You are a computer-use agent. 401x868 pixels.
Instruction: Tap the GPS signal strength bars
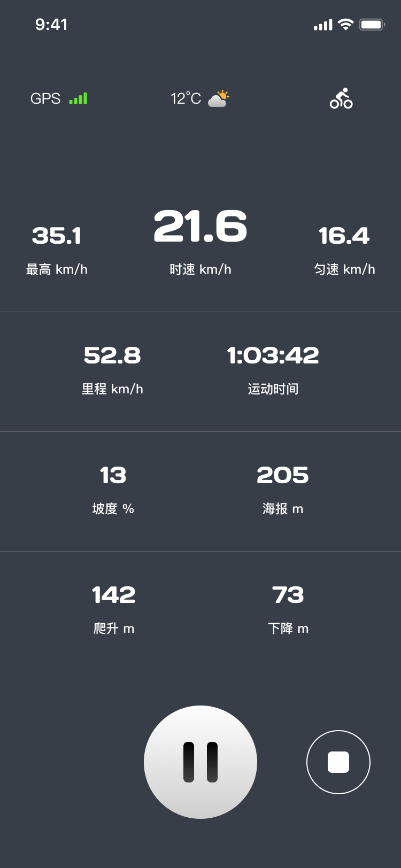click(x=78, y=99)
